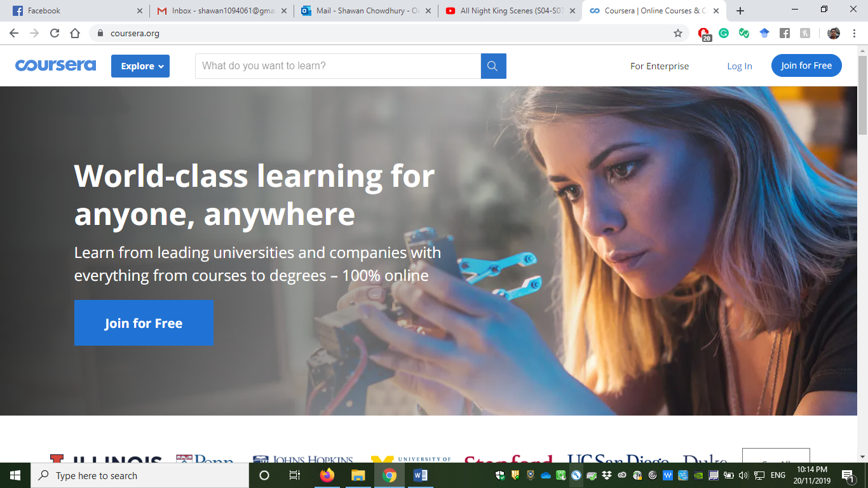
Task: Switch to the Gmail Inbox tab
Action: (222, 11)
